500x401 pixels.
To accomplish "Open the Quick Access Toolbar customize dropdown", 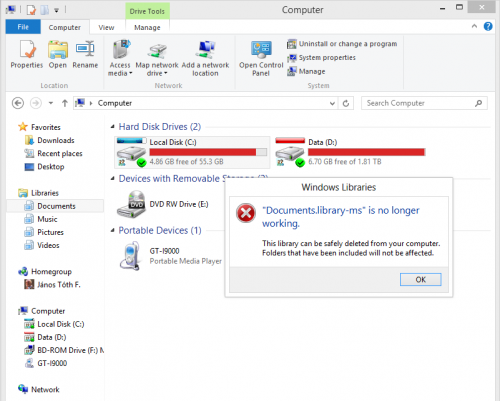I will pyautogui.click(x=57, y=10).
